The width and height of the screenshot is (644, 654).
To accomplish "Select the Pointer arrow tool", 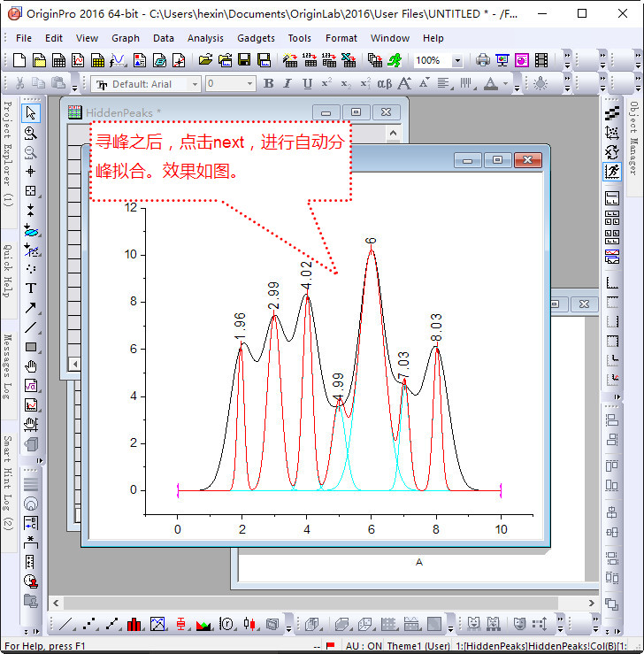I will pyautogui.click(x=31, y=112).
